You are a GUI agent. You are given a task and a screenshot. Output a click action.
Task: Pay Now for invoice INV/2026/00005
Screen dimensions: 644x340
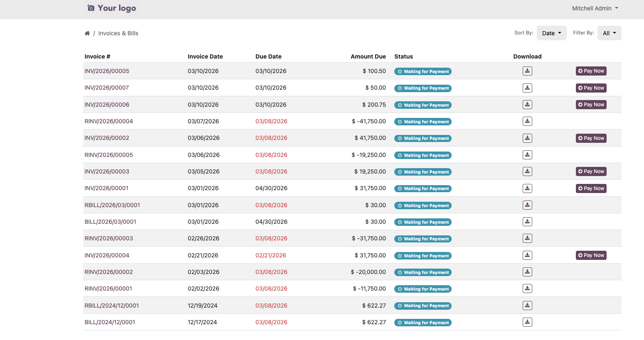coord(591,71)
